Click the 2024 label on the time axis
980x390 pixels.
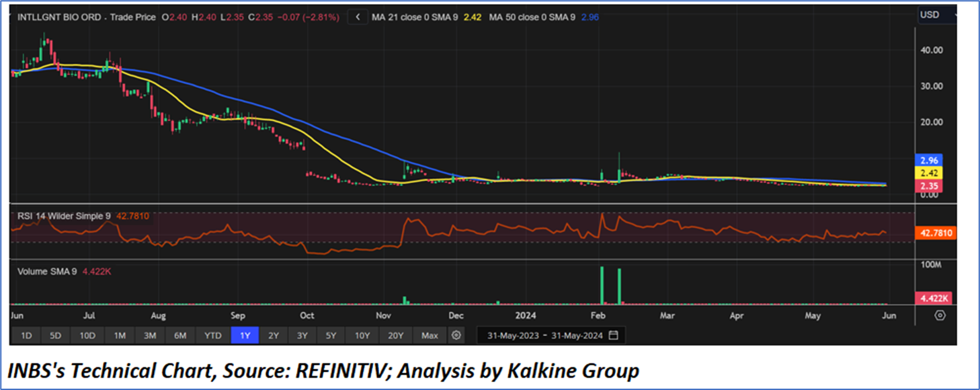tap(527, 315)
